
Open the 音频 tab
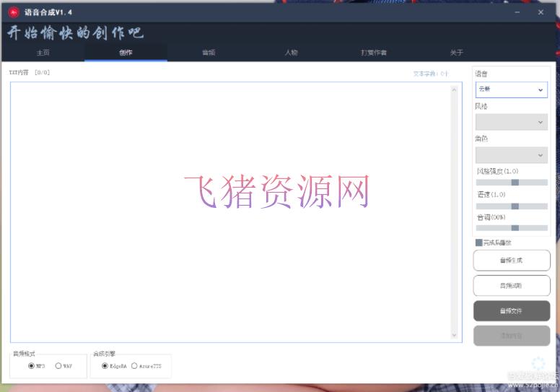pos(209,53)
